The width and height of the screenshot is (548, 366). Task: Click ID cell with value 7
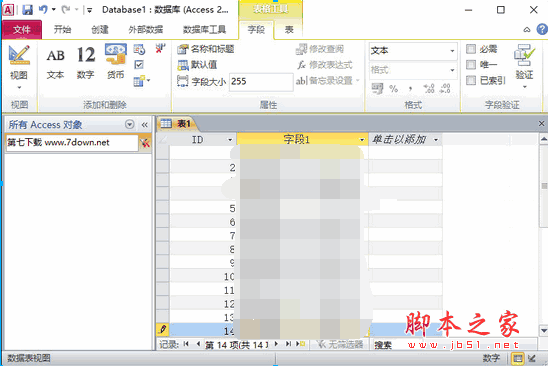pos(203,236)
